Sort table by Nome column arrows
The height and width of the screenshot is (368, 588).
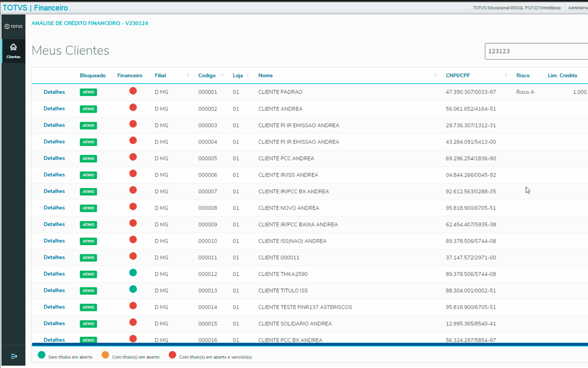[435, 75]
